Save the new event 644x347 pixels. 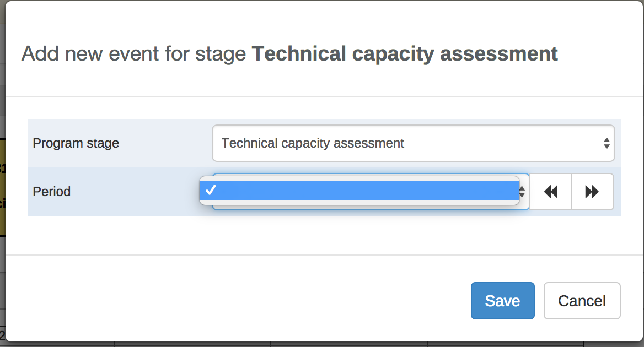502,301
